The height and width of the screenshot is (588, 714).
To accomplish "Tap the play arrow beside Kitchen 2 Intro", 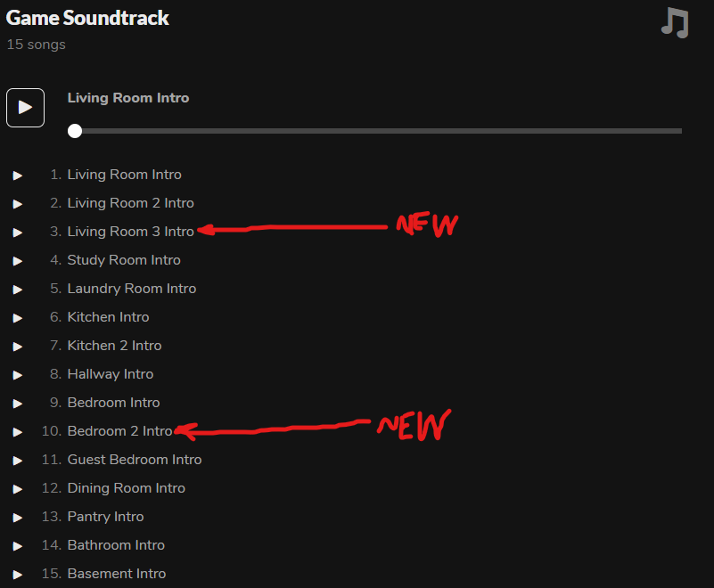I will point(18,347).
